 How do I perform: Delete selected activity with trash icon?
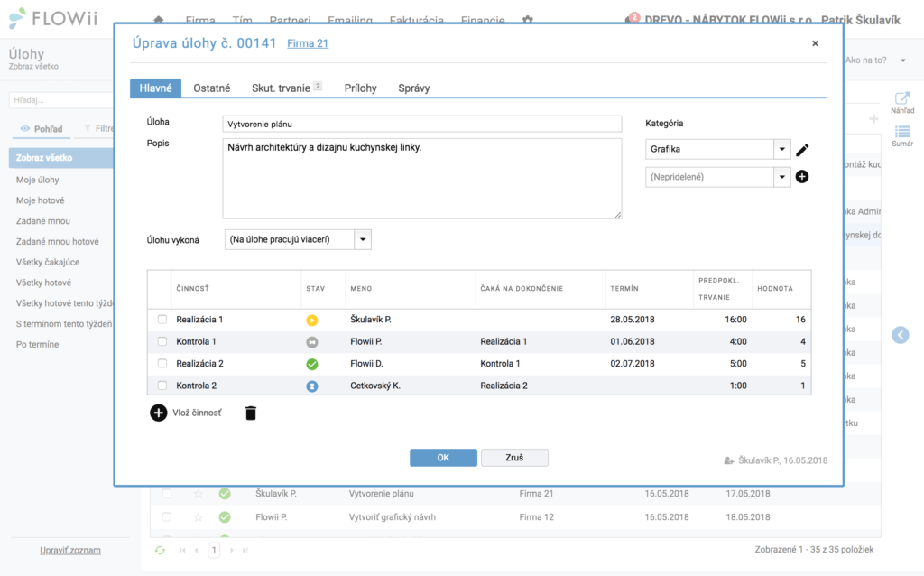point(251,413)
